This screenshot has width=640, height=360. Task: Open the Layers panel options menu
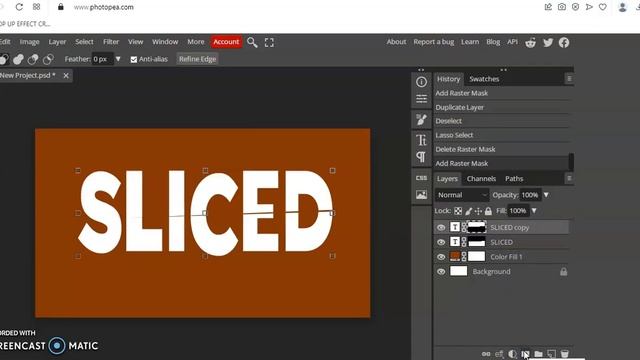point(569,178)
